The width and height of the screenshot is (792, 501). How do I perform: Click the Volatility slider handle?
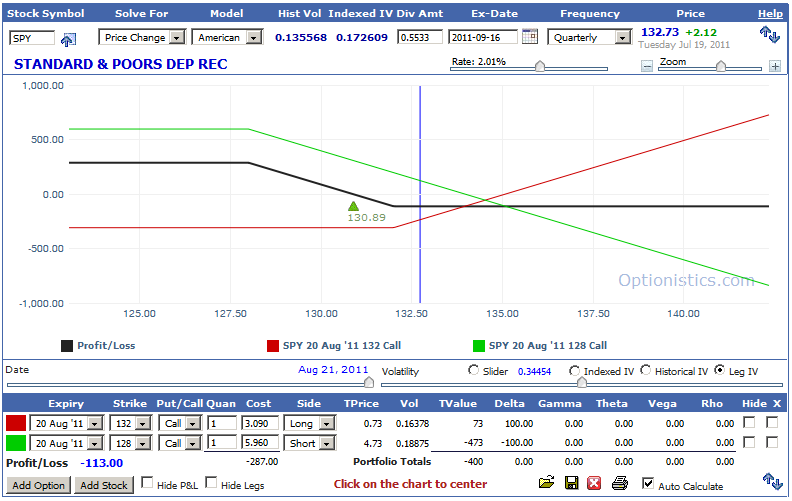click(581, 382)
